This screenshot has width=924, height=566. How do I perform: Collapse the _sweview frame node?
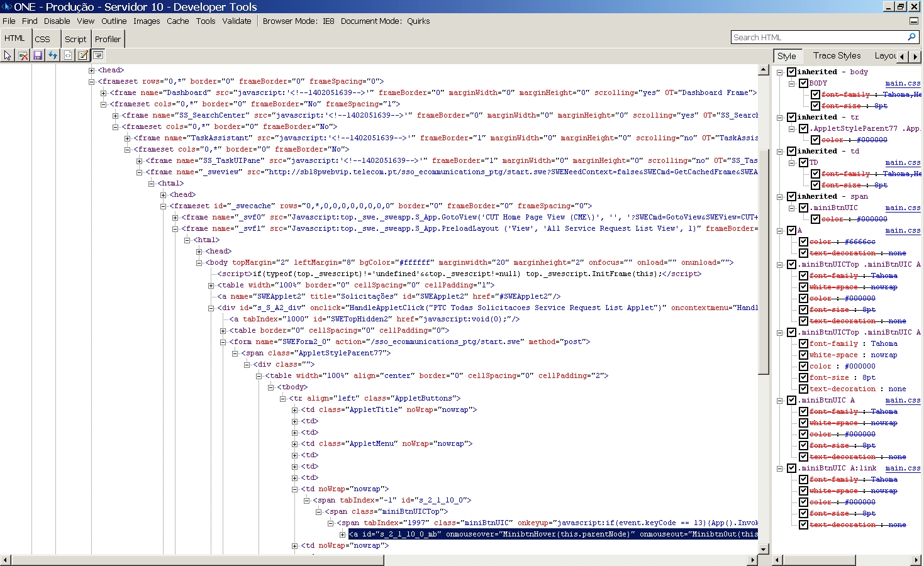pyautogui.click(x=139, y=172)
